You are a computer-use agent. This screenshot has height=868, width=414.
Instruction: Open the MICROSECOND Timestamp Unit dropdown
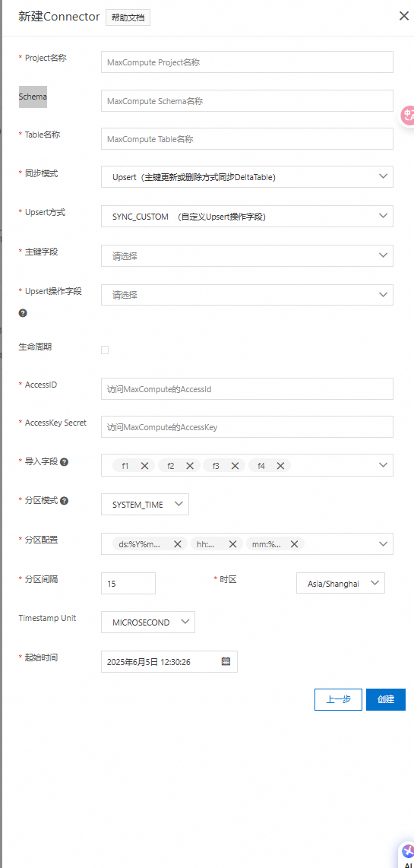click(x=148, y=622)
